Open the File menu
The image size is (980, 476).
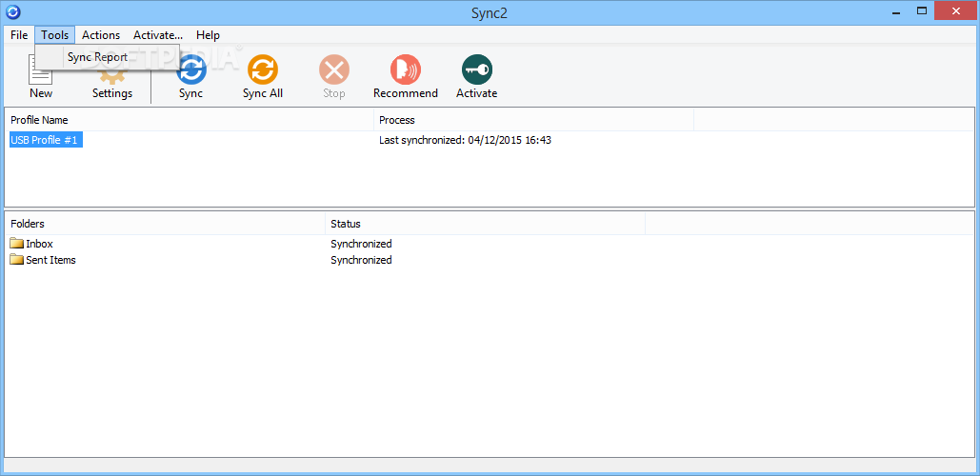[19, 35]
